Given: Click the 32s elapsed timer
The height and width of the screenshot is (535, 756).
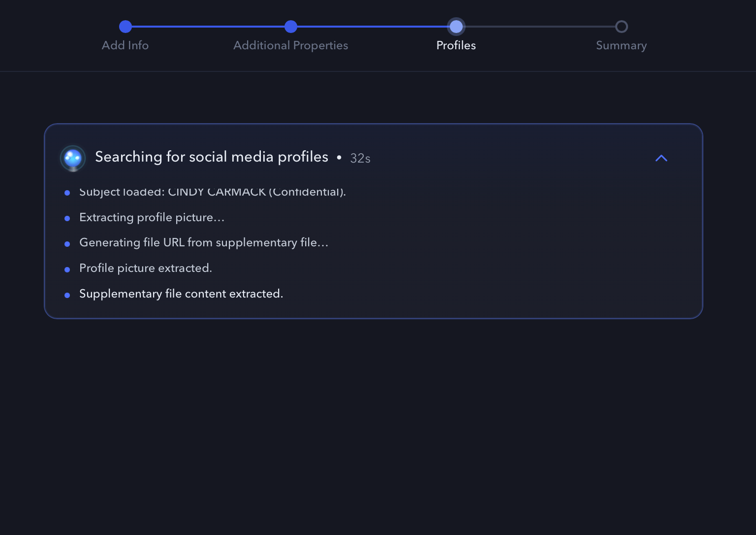Looking at the screenshot, I should 360,158.
